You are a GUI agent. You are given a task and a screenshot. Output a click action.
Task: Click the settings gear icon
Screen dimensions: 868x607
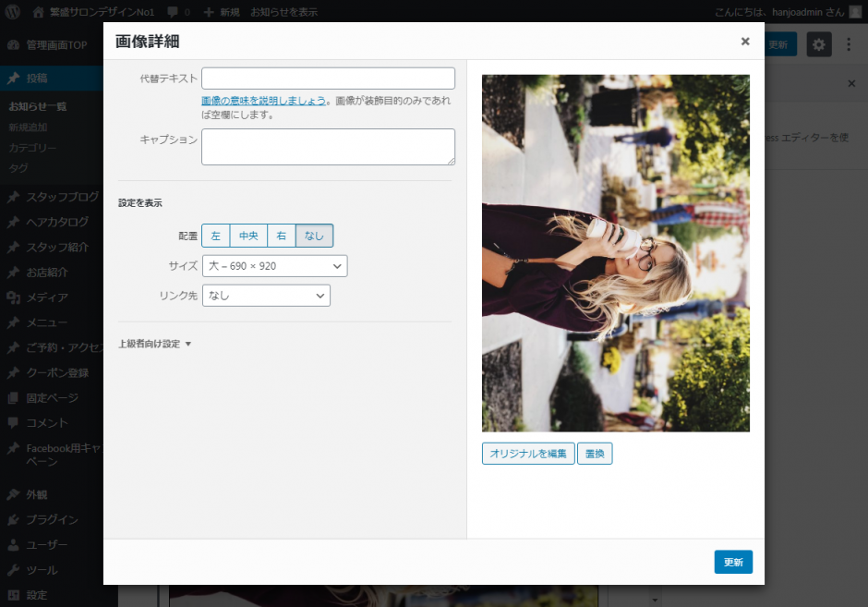pyautogui.click(x=819, y=44)
